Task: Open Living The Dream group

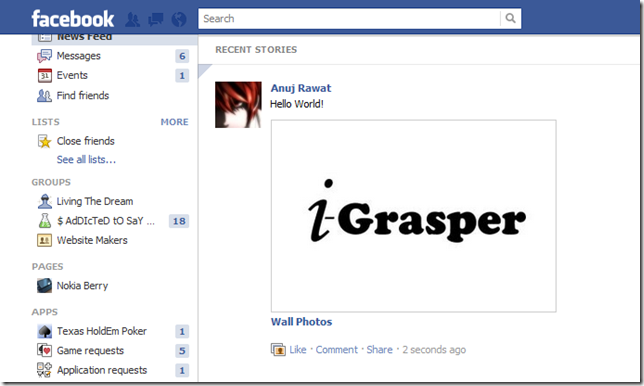Action: pos(95,202)
